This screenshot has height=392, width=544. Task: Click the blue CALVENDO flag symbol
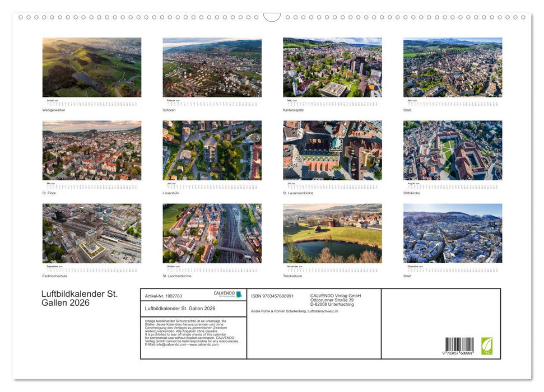[x=238, y=295]
